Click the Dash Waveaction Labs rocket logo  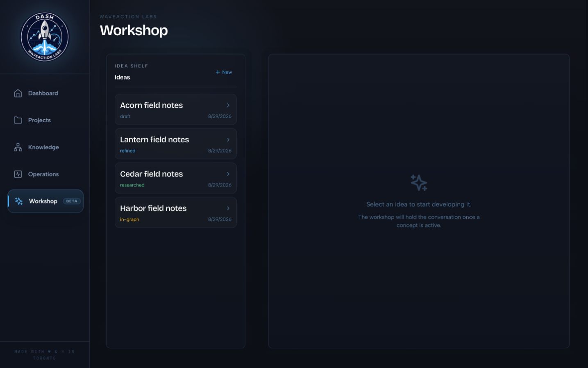45,37
